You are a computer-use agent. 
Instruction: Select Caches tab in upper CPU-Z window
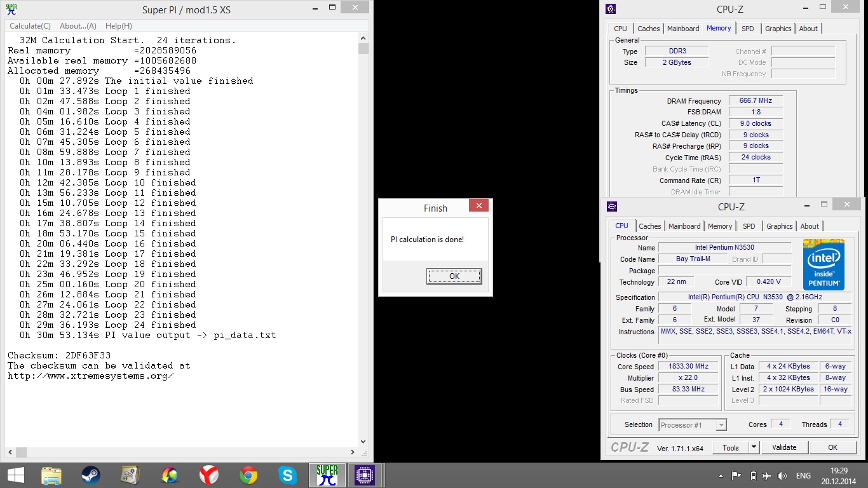tap(648, 29)
